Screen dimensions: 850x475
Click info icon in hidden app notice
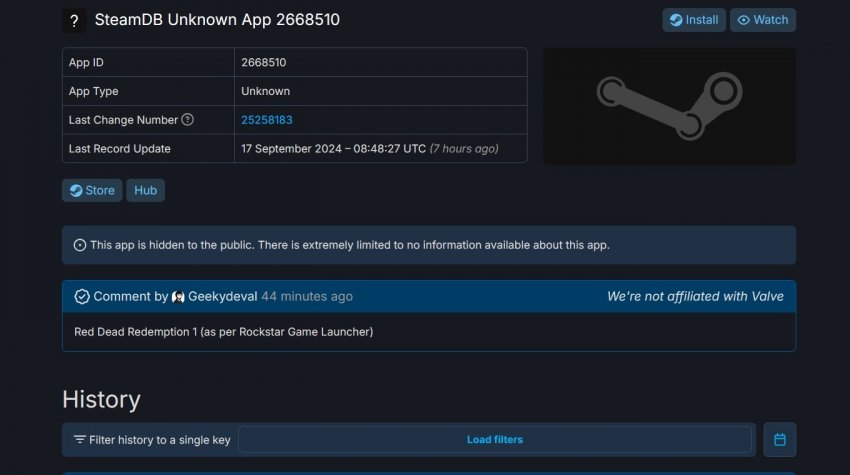80,245
